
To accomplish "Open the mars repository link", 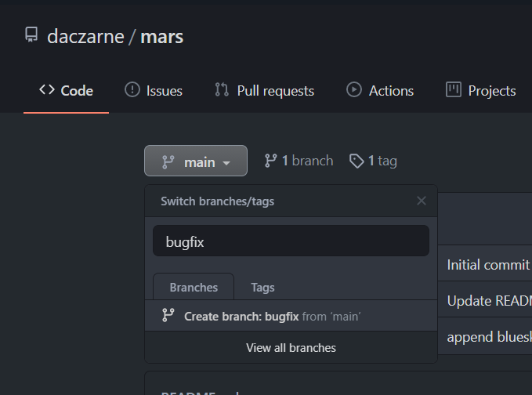I will 162,36.
